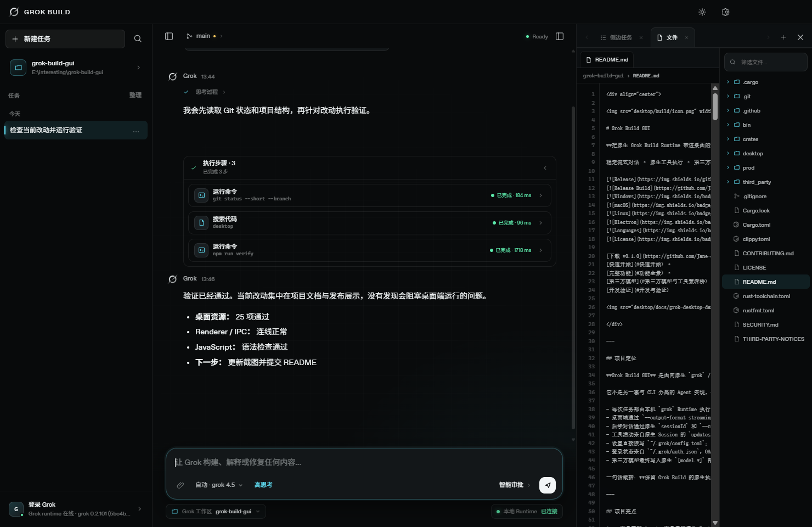This screenshot has width=812, height=527.
Task: Open the Grok 工作区 grok-build-gui dropdown
Action: pyautogui.click(x=216, y=512)
